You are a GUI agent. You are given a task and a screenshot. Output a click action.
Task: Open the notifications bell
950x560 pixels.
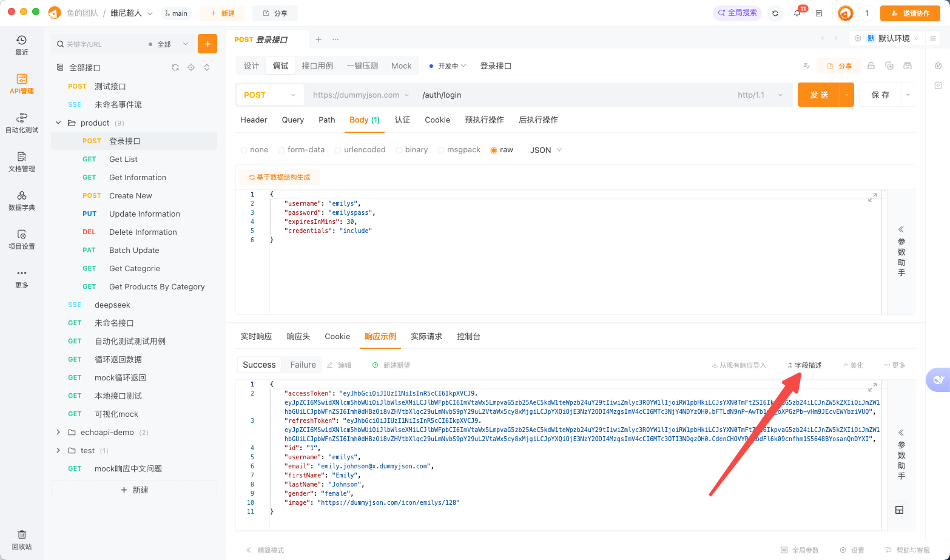click(797, 13)
